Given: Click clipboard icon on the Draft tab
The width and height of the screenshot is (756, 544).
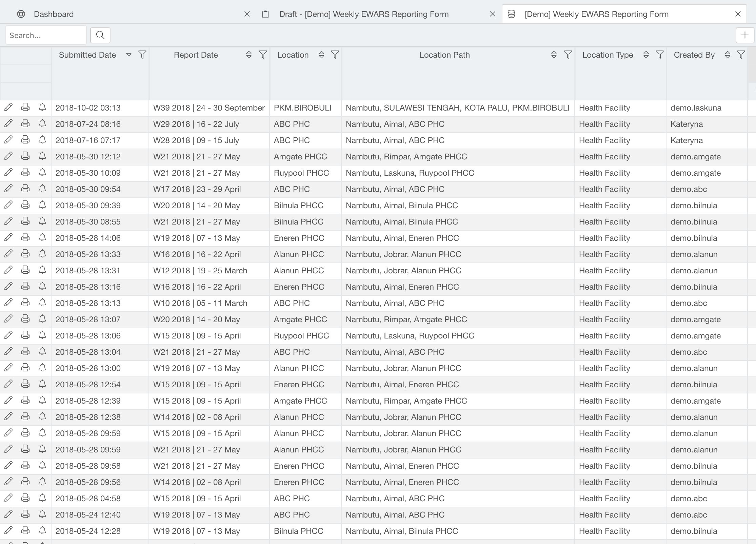Looking at the screenshot, I should 265,14.
